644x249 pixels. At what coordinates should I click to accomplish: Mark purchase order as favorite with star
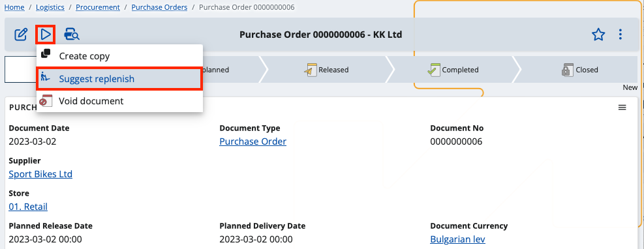point(598,35)
